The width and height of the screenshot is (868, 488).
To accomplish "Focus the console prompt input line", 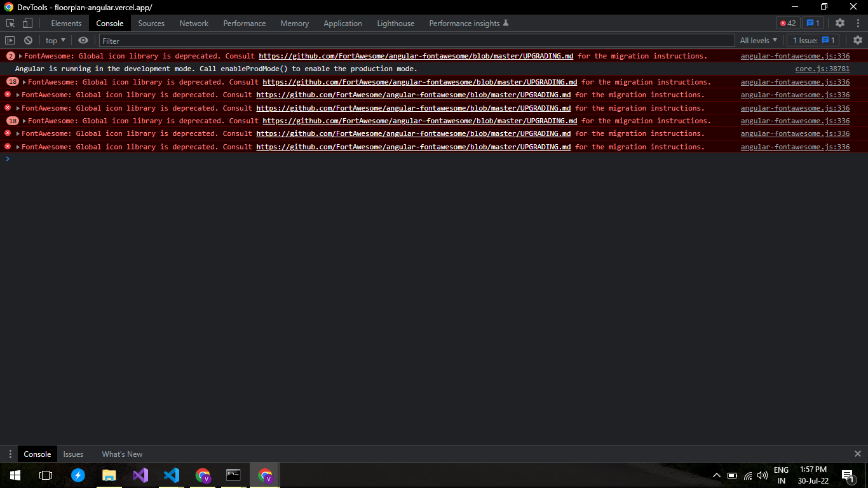I will pyautogui.click(x=434, y=159).
